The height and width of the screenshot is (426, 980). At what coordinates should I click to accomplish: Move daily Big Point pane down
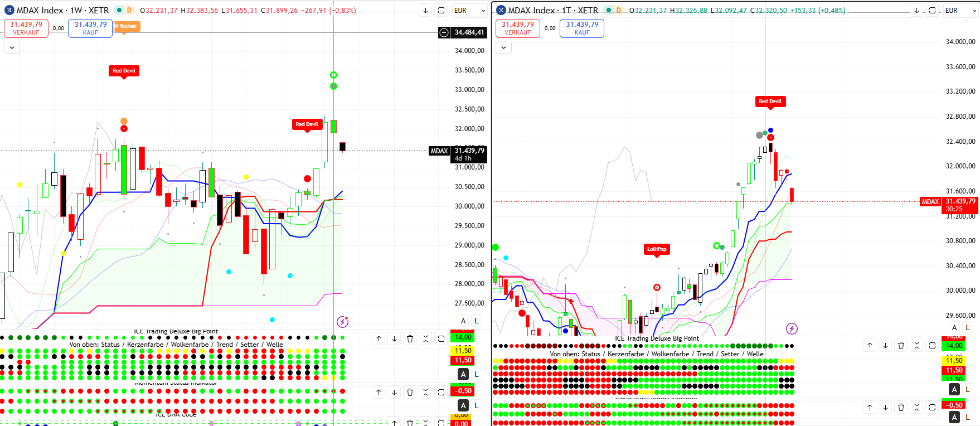coord(885,346)
